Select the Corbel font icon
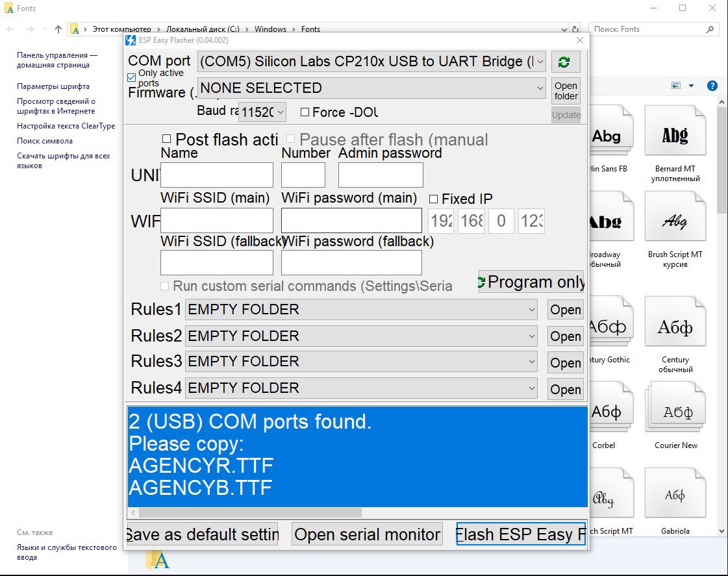This screenshot has height=576, width=728. point(611,407)
